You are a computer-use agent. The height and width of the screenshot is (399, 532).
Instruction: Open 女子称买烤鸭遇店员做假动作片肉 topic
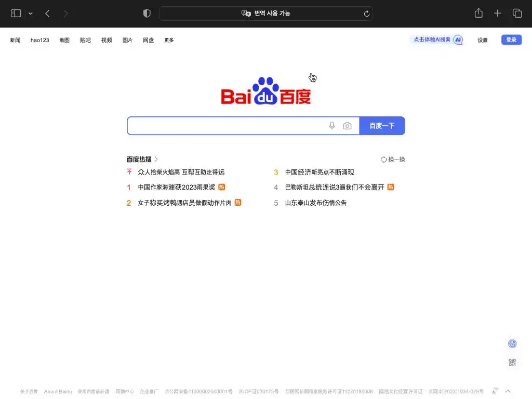(184, 203)
